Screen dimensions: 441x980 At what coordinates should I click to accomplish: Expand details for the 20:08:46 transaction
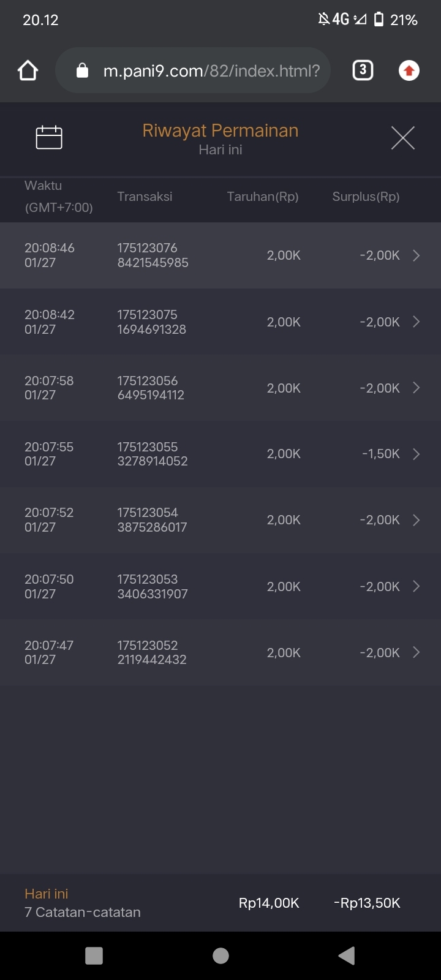point(417,255)
